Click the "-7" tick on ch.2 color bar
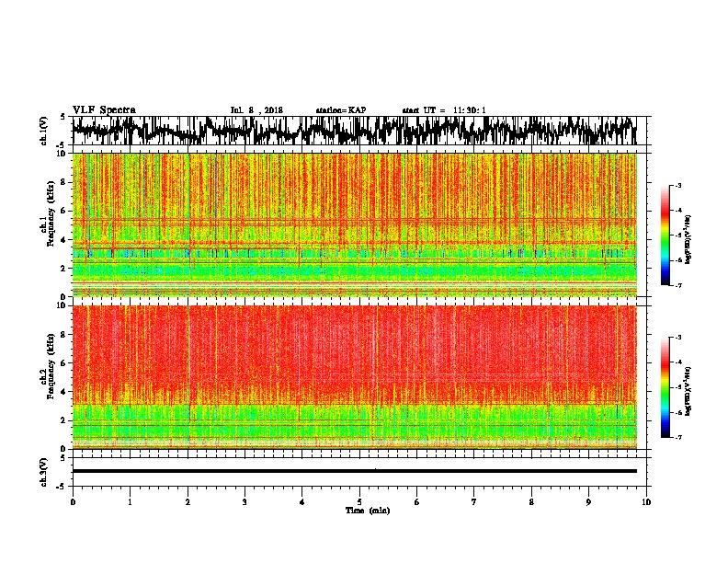This screenshot has width=728, height=563. [678, 437]
